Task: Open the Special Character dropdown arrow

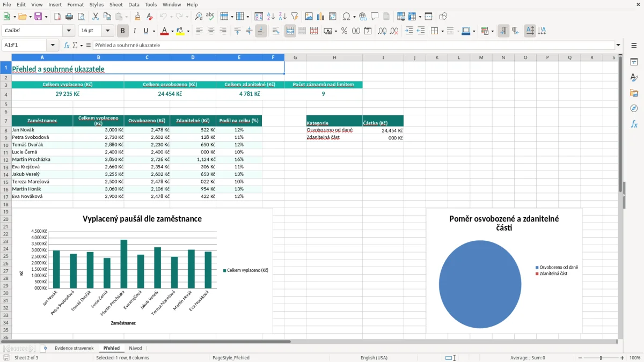Action: click(354, 17)
